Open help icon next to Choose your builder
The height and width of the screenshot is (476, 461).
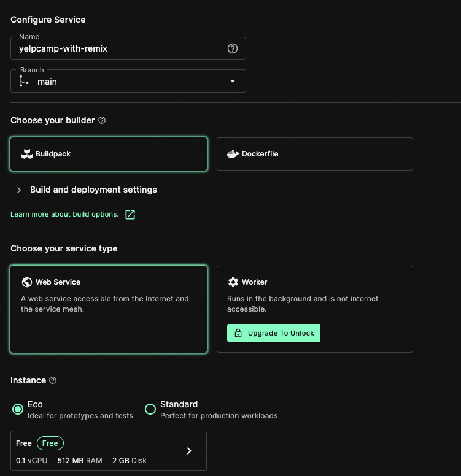[x=102, y=120]
